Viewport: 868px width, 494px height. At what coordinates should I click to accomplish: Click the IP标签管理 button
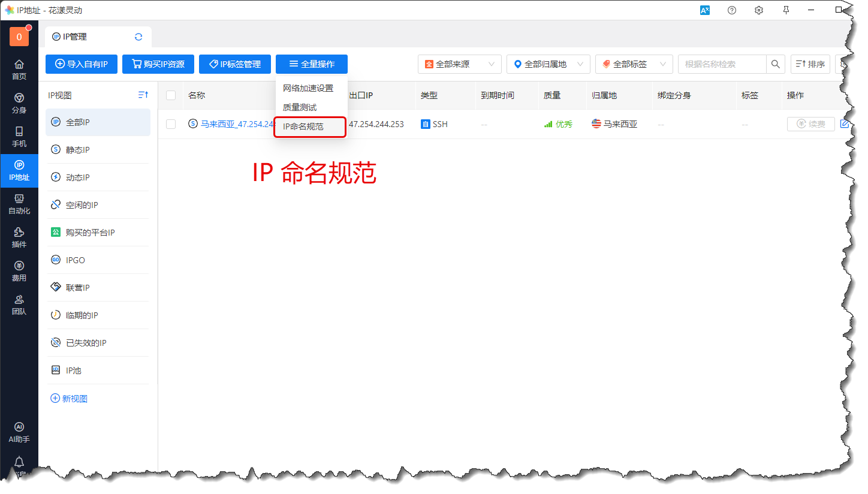click(235, 64)
